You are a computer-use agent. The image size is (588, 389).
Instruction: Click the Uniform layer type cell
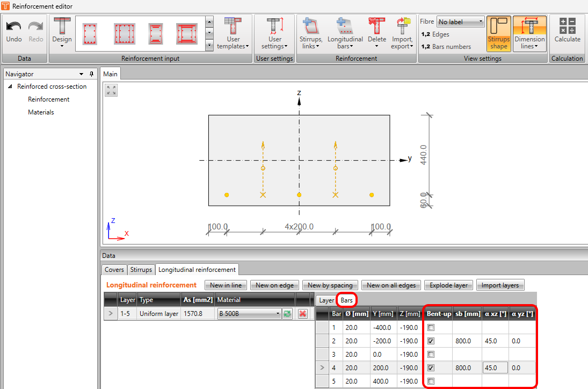(x=159, y=314)
